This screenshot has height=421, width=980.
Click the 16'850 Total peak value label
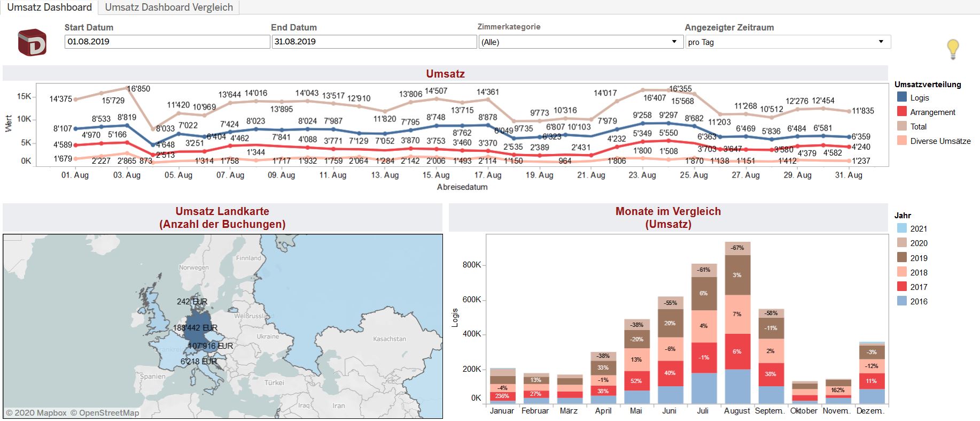pyautogui.click(x=138, y=89)
